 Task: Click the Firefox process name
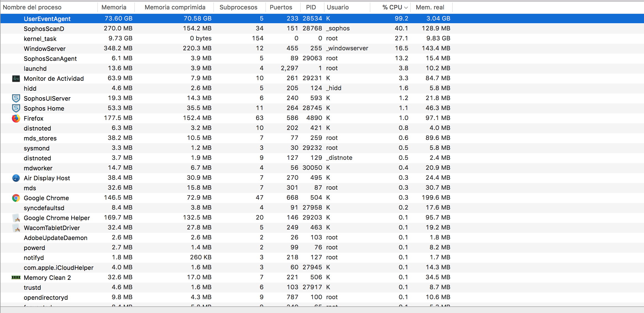pyautogui.click(x=33, y=118)
